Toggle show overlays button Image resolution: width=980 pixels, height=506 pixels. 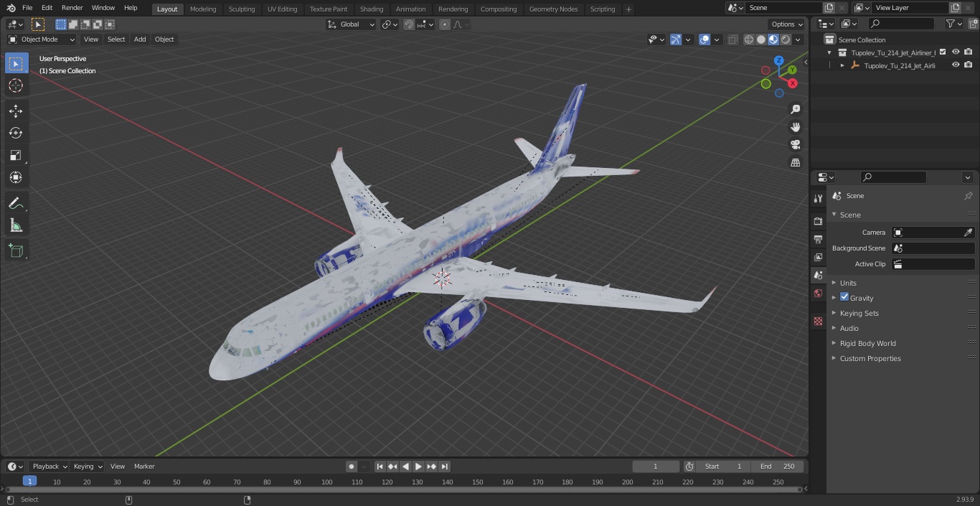pos(705,39)
